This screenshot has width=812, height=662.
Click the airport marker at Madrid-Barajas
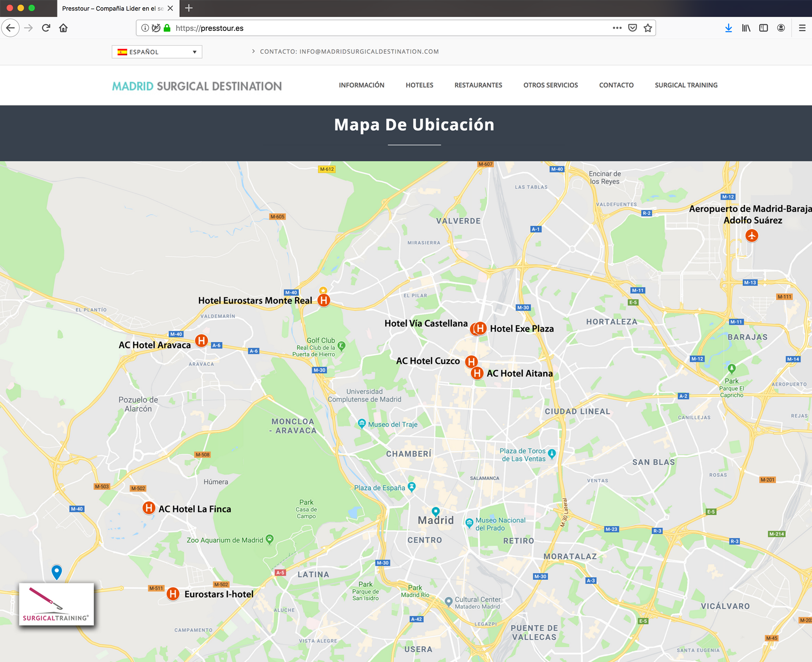click(752, 235)
